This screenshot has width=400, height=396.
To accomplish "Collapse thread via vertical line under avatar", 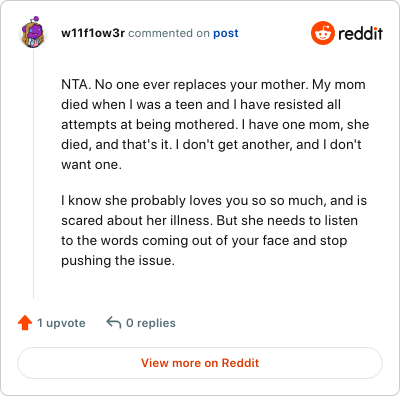I will click(x=33, y=174).
